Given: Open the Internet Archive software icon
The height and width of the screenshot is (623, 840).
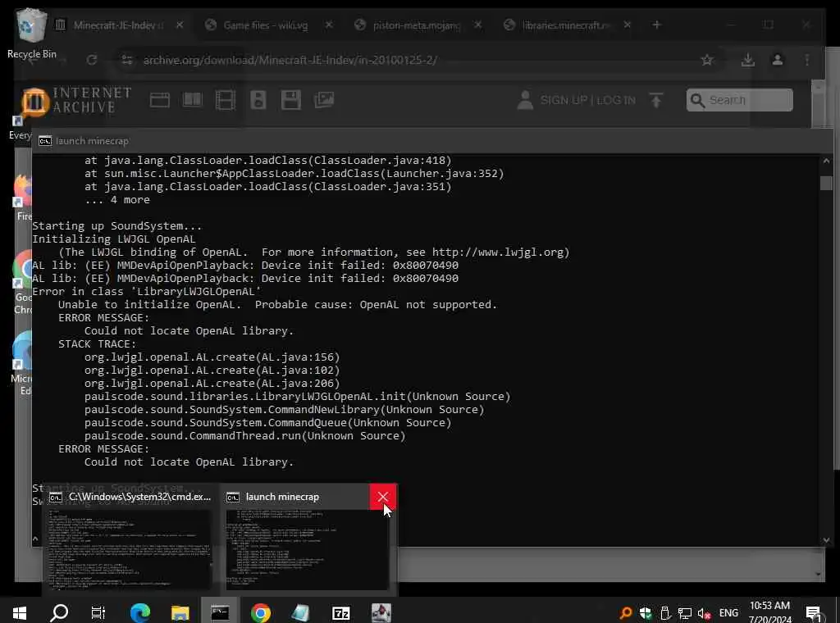Looking at the screenshot, I should tap(291, 100).
